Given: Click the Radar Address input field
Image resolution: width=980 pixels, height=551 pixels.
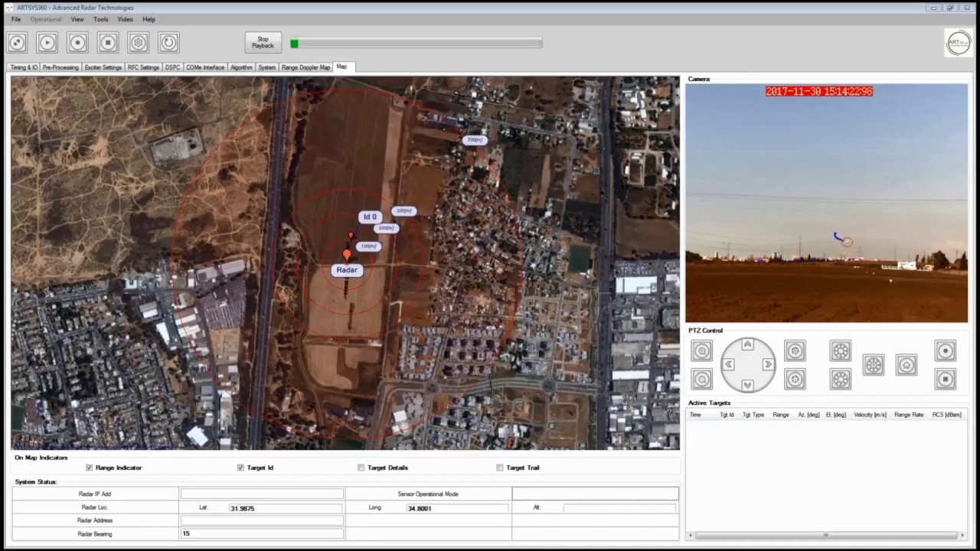Looking at the screenshot, I should 262,520.
